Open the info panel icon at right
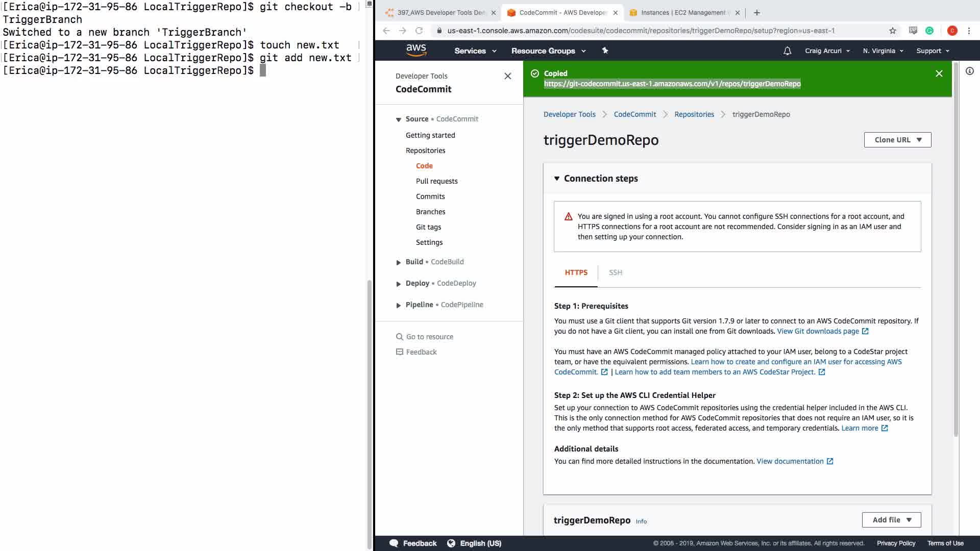The height and width of the screenshot is (551, 980). 969,71
